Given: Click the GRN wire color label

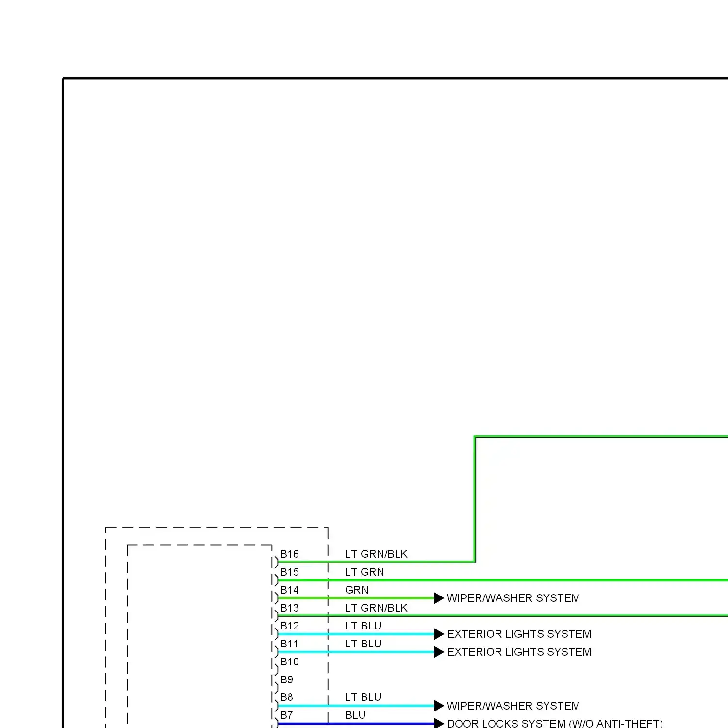Looking at the screenshot, I should click(357, 590).
